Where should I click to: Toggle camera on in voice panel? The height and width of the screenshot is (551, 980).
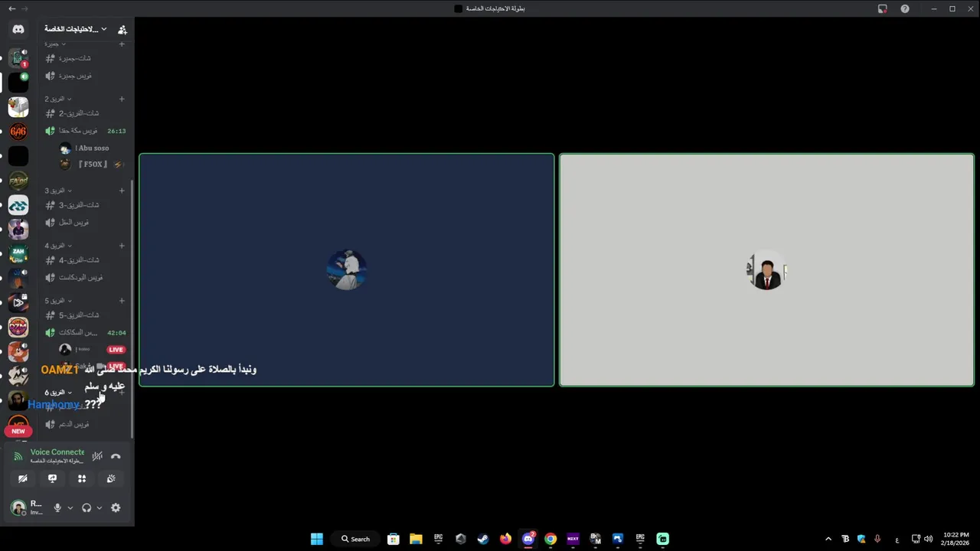pyautogui.click(x=23, y=478)
